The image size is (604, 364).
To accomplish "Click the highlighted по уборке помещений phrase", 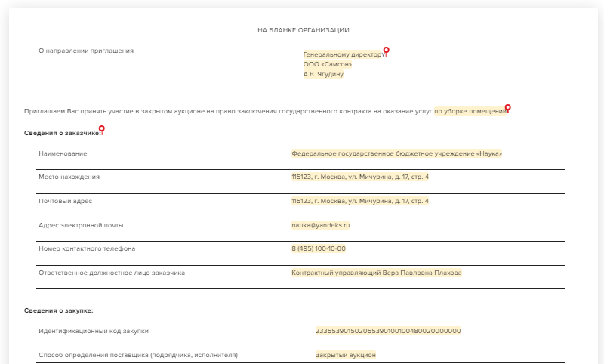I will point(470,111).
